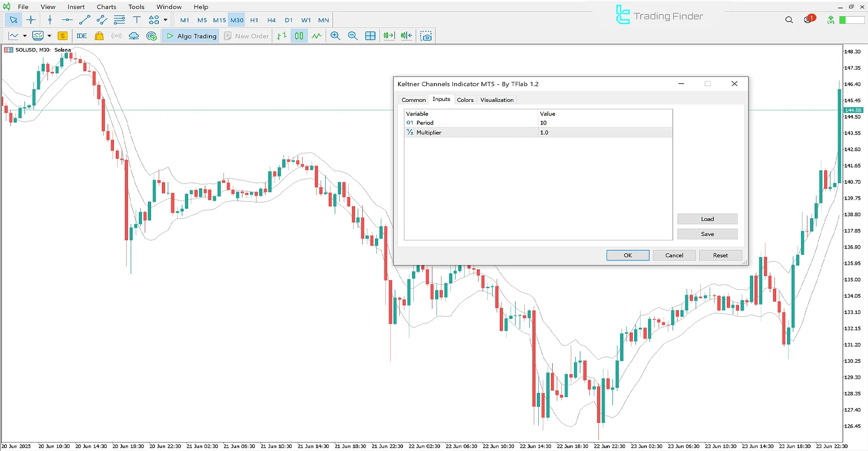This screenshot has width=868, height=451.
Task: Open the Market shopping bag panel
Action: point(99,36)
